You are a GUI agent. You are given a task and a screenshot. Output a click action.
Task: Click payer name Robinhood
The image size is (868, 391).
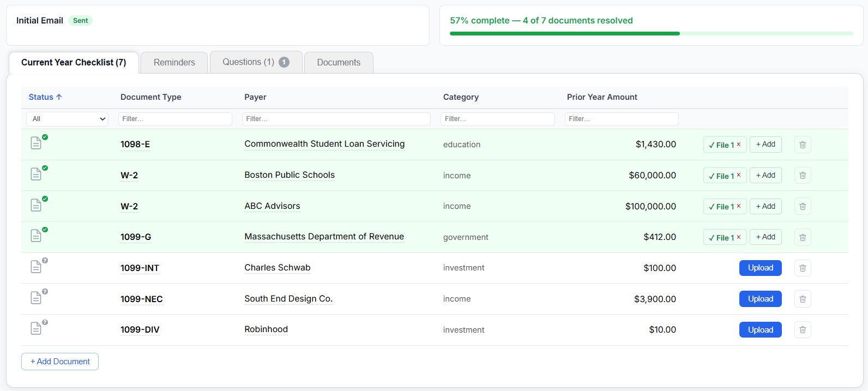coord(266,329)
